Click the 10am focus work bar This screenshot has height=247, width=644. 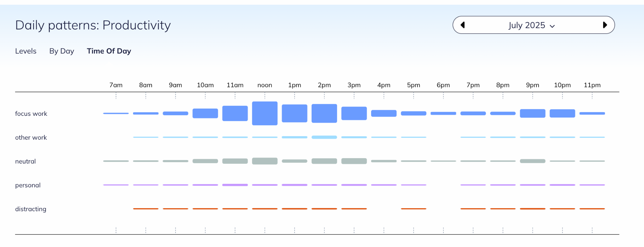coord(205,113)
